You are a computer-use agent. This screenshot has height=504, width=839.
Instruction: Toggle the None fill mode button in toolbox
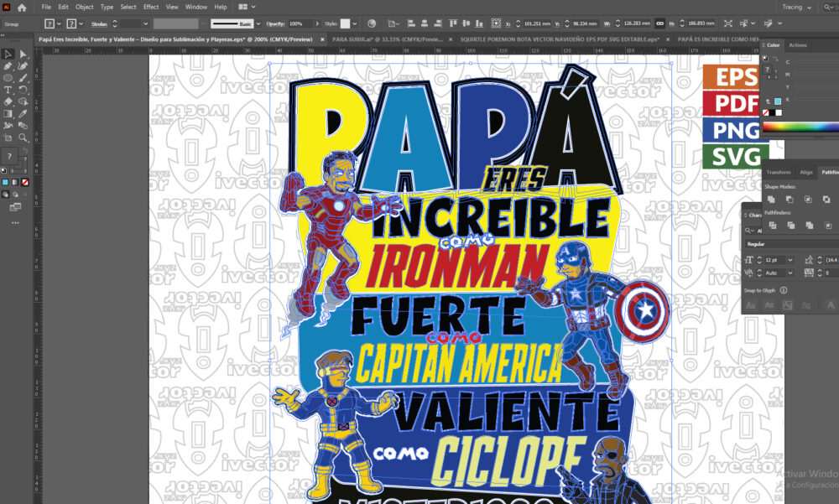click(24, 183)
